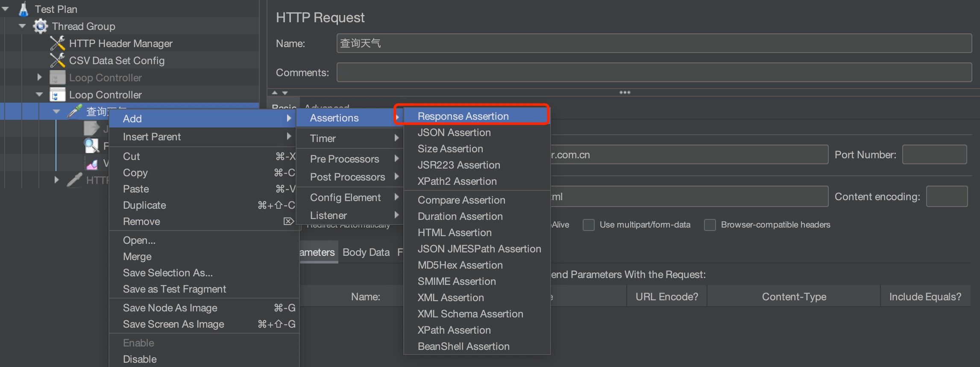Screen dimensions: 980x367
Task: Click the magnifier listener icon in tree
Action: [x=92, y=146]
